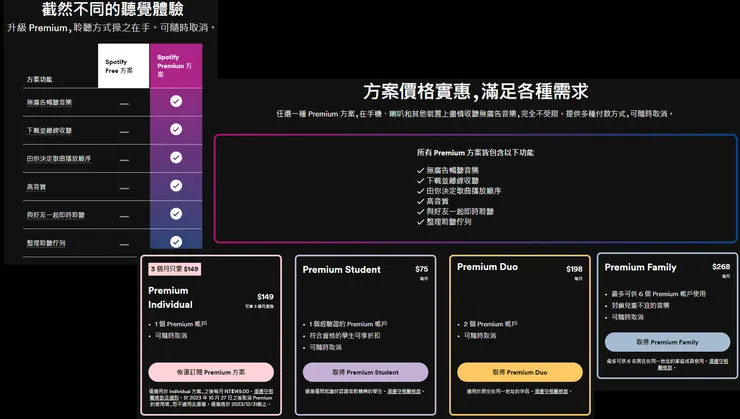Viewport: 740px width, 419px height.
Task: Click the 取得 Premium Student button
Action: pos(365,372)
